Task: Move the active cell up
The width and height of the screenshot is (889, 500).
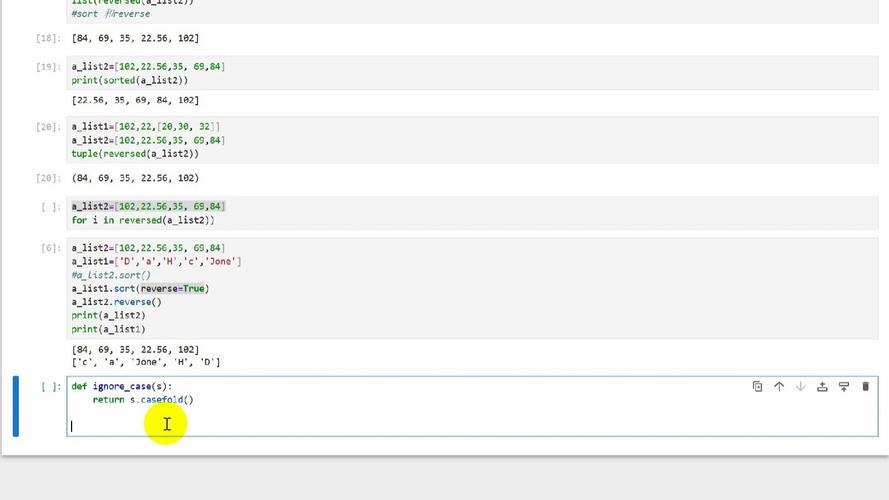Action: pyautogui.click(x=779, y=387)
